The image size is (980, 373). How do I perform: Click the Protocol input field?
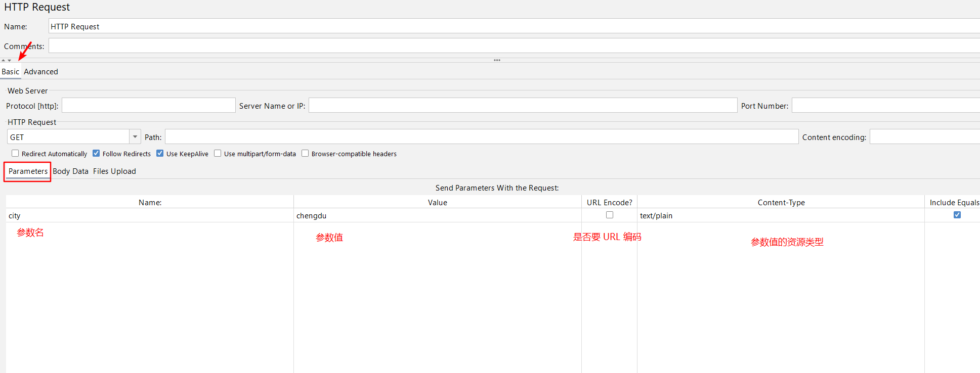148,106
